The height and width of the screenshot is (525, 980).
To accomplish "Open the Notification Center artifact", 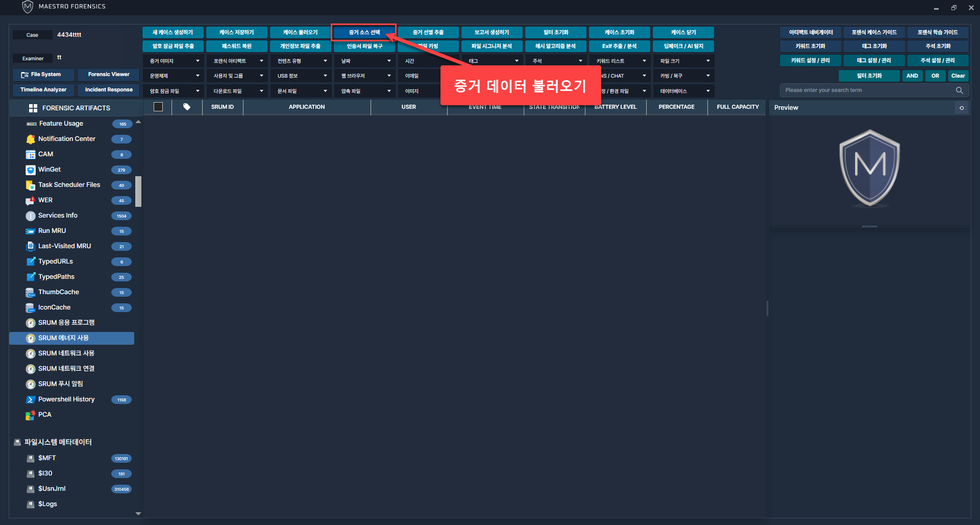I will click(66, 139).
